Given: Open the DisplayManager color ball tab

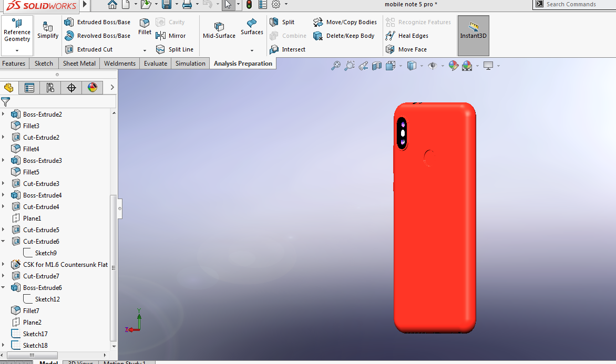Looking at the screenshot, I should click(x=93, y=88).
